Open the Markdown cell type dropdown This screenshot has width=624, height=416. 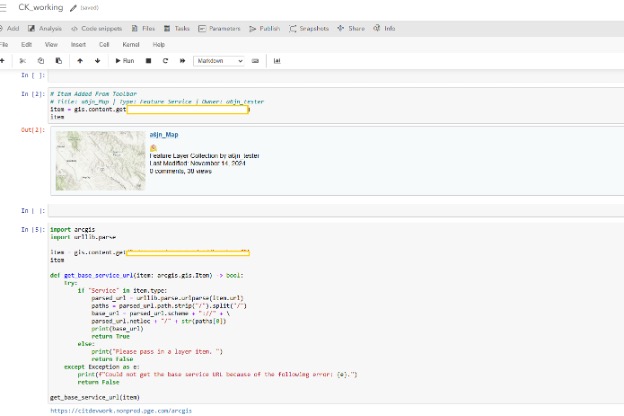click(218, 61)
